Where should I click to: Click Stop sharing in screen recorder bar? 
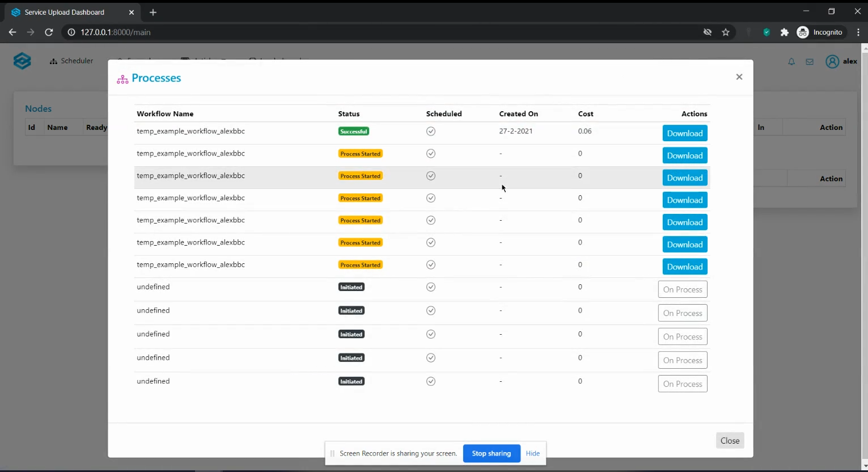tap(491, 454)
